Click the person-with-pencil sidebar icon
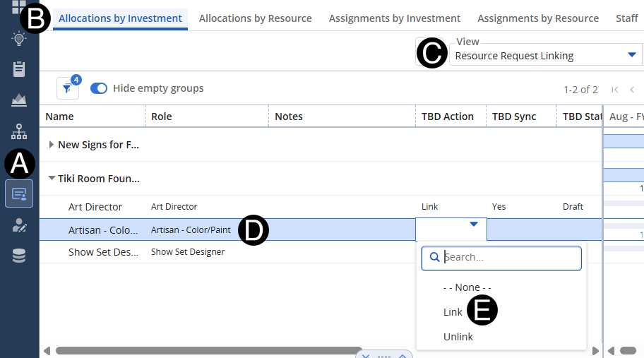The width and height of the screenshot is (644, 358). (x=19, y=225)
